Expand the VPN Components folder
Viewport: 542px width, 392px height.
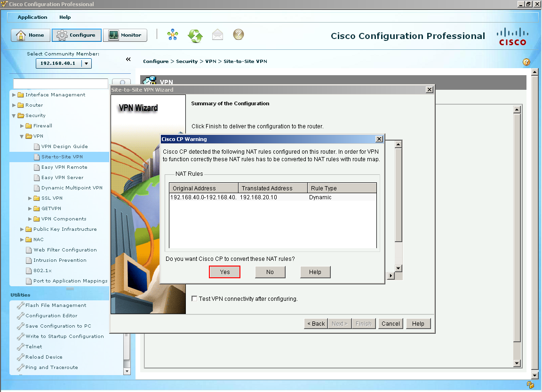tap(30, 219)
